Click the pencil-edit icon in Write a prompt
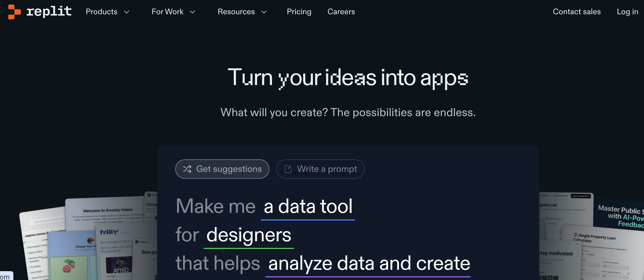 pyautogui.click(x=288, y=169)
